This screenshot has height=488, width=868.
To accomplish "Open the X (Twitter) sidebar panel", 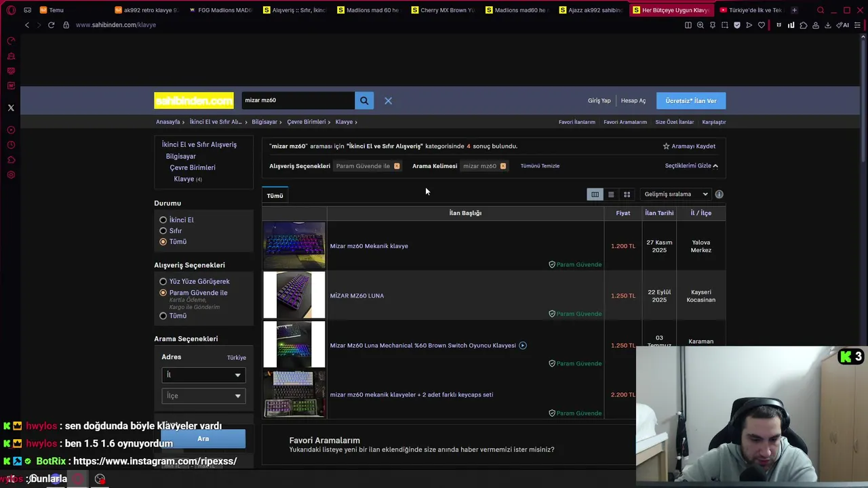I will 11,108.
